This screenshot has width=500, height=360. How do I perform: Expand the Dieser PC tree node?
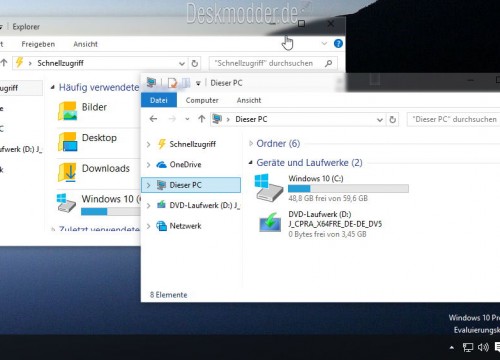click(x=148, y=185)
